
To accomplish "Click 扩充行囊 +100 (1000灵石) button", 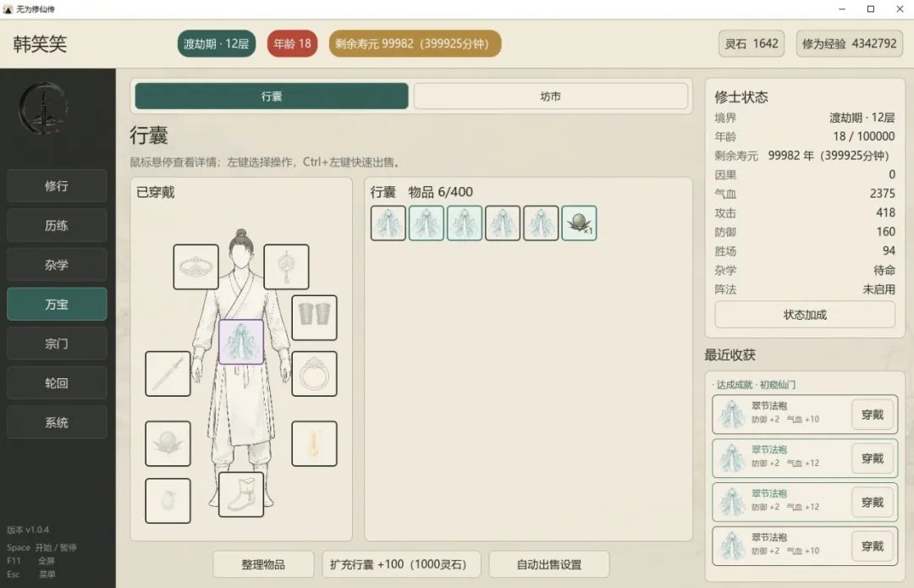I will [x=401, y=564].
